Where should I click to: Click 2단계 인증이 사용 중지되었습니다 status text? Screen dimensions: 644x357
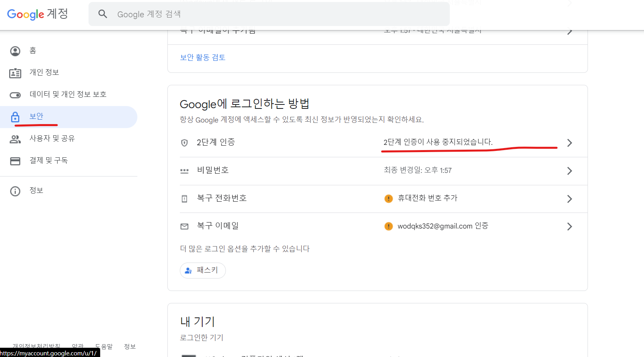coord(438,142)
